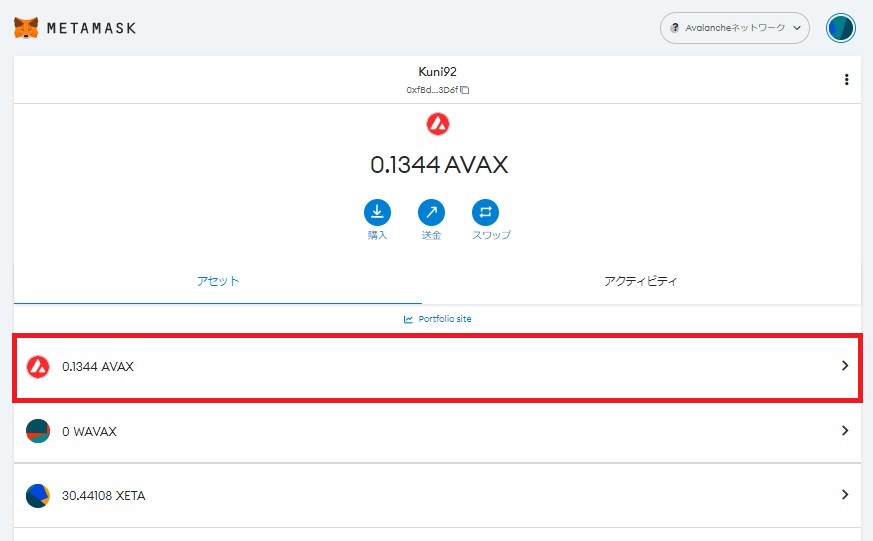Open the 30.44108 XETA asset row

click(438, 495)
